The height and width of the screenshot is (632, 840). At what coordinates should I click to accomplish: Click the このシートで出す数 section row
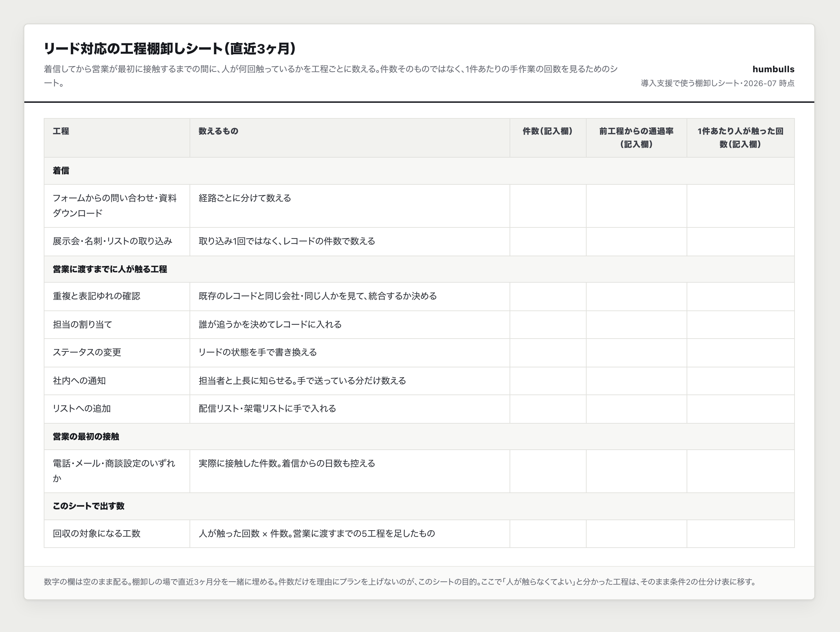419,506
